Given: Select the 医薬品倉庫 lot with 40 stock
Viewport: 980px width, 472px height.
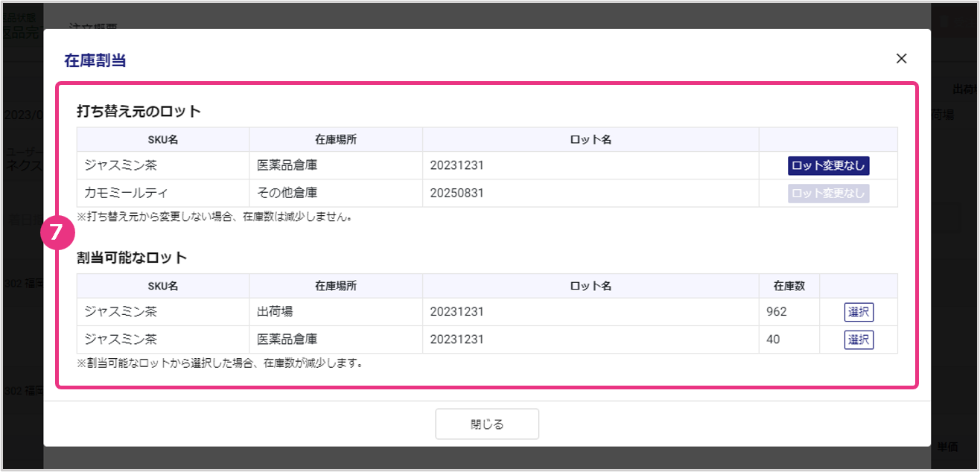Looking at the screenshot, I should point(859,339).
